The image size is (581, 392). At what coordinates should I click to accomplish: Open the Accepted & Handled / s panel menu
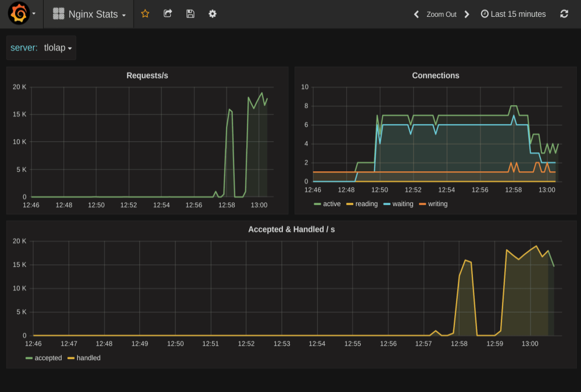pyautogui.click(x=290, y=229)
